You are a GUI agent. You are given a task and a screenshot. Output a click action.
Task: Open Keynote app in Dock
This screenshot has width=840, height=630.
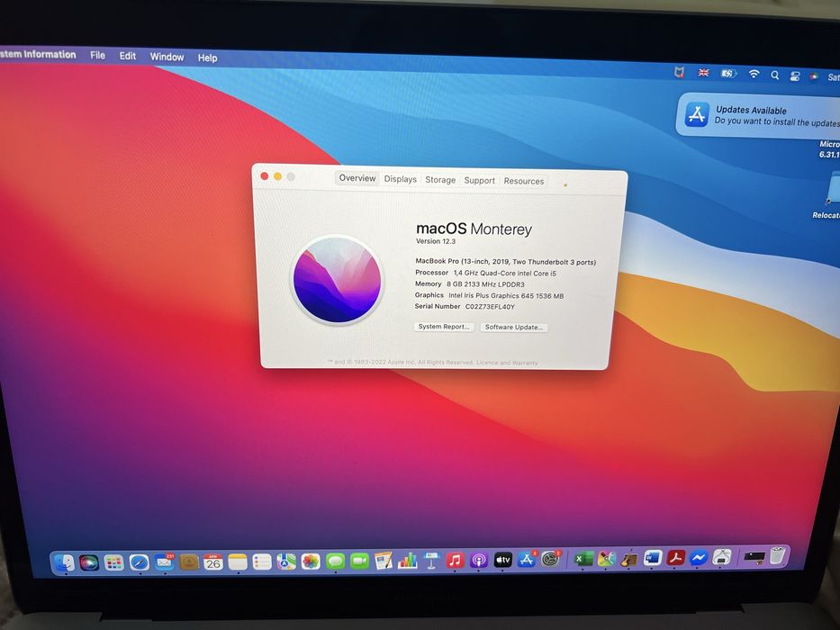click(x=431, y=561)
